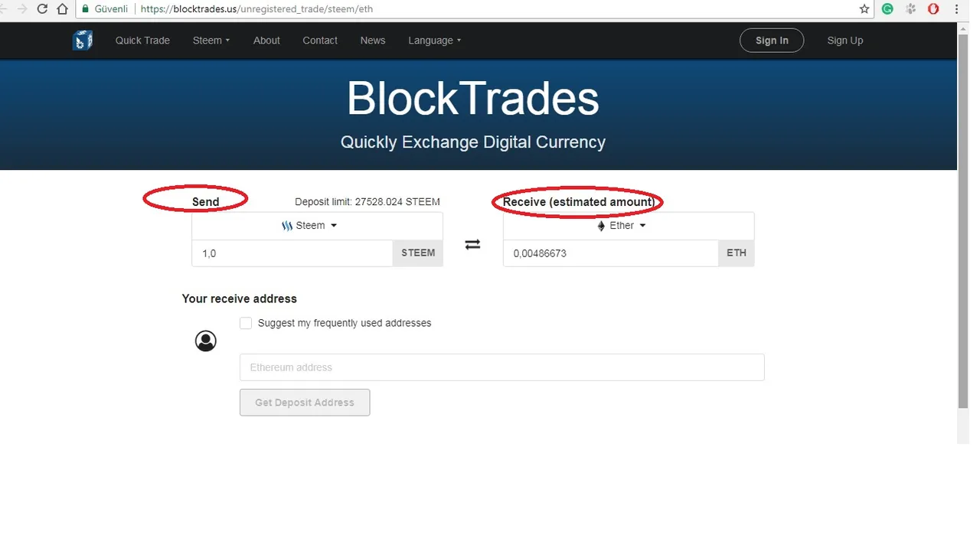980x551 pixels.
Task: Click the Deposit limit: 27528.024 STEEM text
Action: pos(367,202)
